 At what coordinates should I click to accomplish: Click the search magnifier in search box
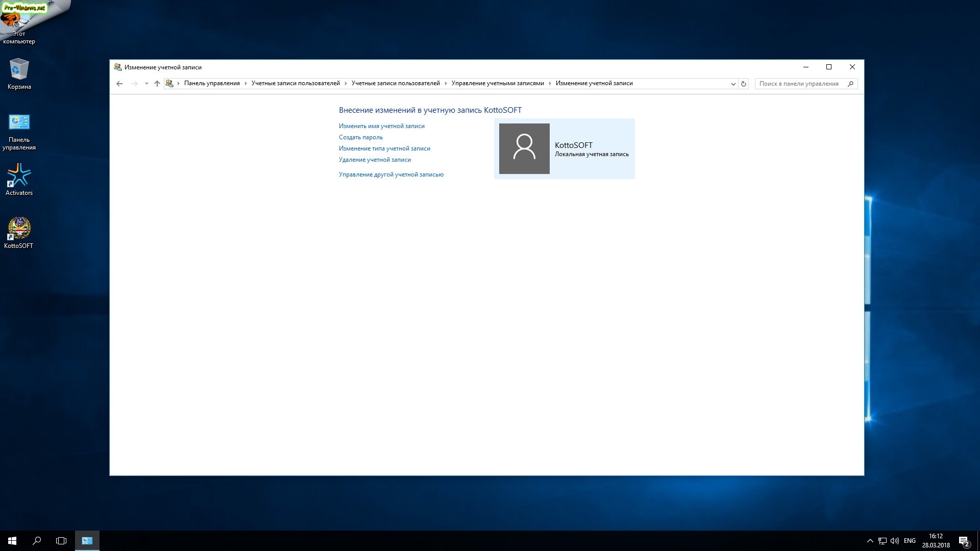coord(850,84)
